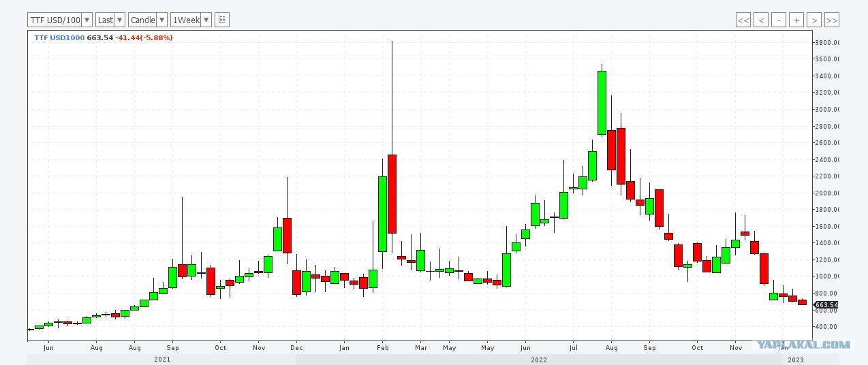Screen dimensions: 868x365
Task: Click the 3400.00 price axis label
Action: coord(826,76)
